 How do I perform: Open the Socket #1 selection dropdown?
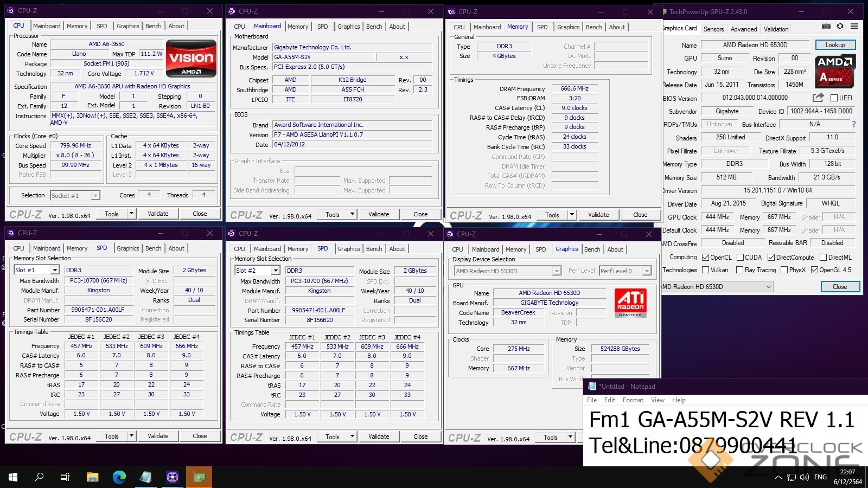pyautogui.click(x=75, y=196)
